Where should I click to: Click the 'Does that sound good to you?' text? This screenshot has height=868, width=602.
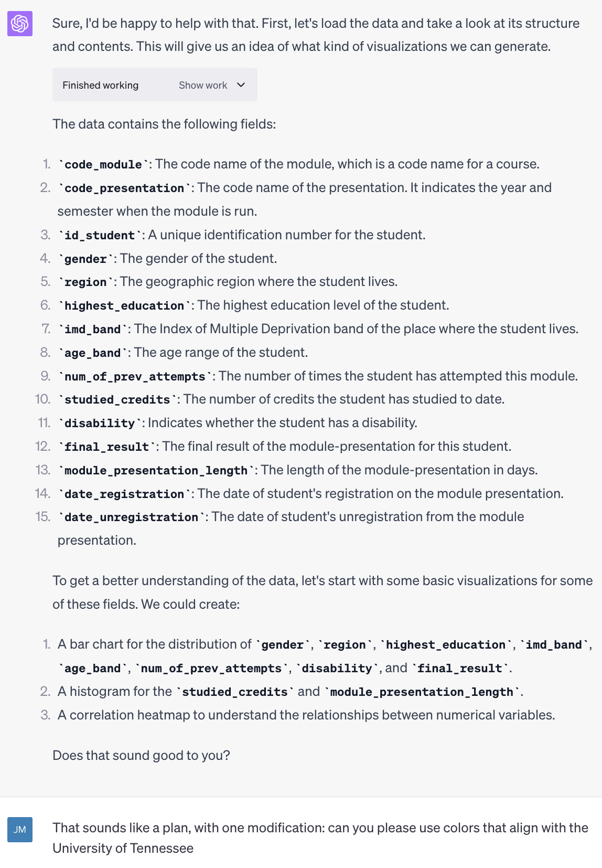pyautogui.click(x=142, y=756)
